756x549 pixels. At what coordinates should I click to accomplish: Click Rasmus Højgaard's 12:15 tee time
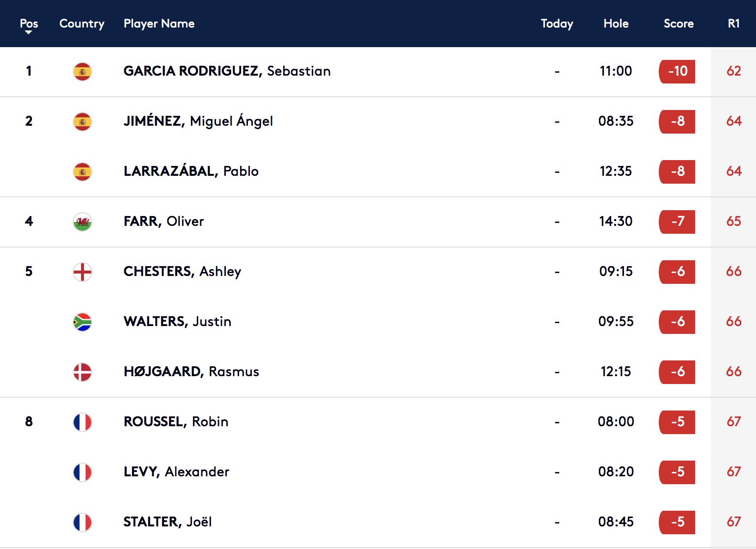616,371
